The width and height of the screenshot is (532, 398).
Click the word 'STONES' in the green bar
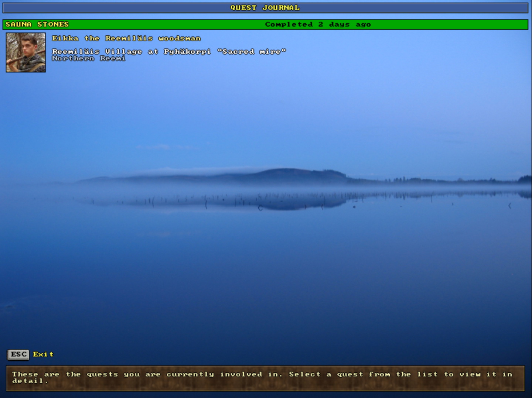tap(53, 24)
